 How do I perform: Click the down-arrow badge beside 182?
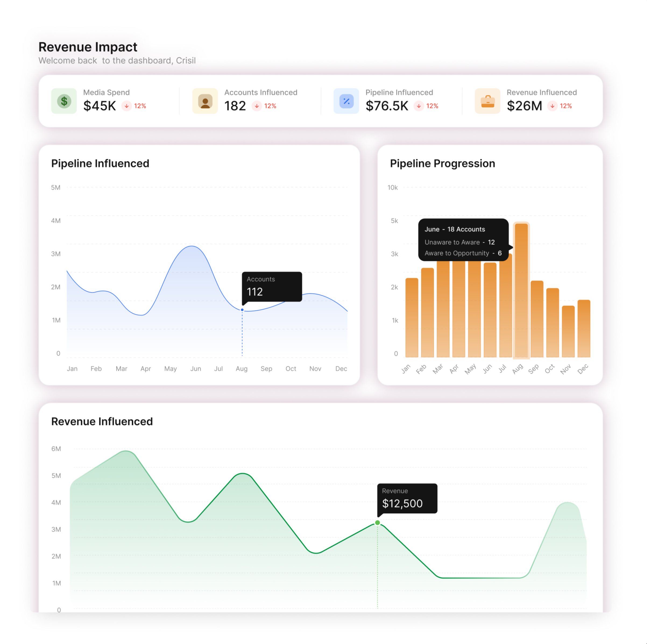point(257,106)
